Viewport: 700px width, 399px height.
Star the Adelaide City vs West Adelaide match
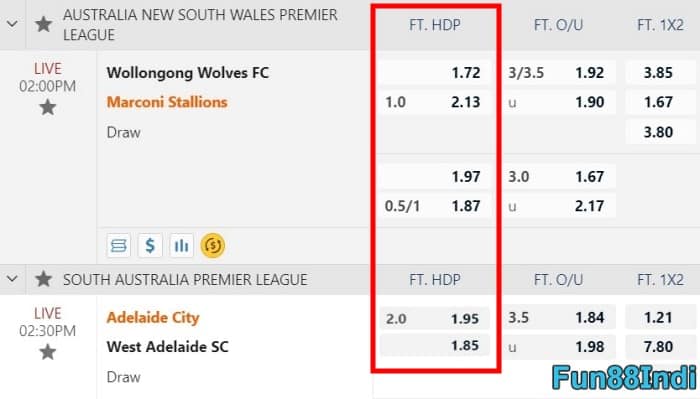pyautogui.click(x=48, y=352)
